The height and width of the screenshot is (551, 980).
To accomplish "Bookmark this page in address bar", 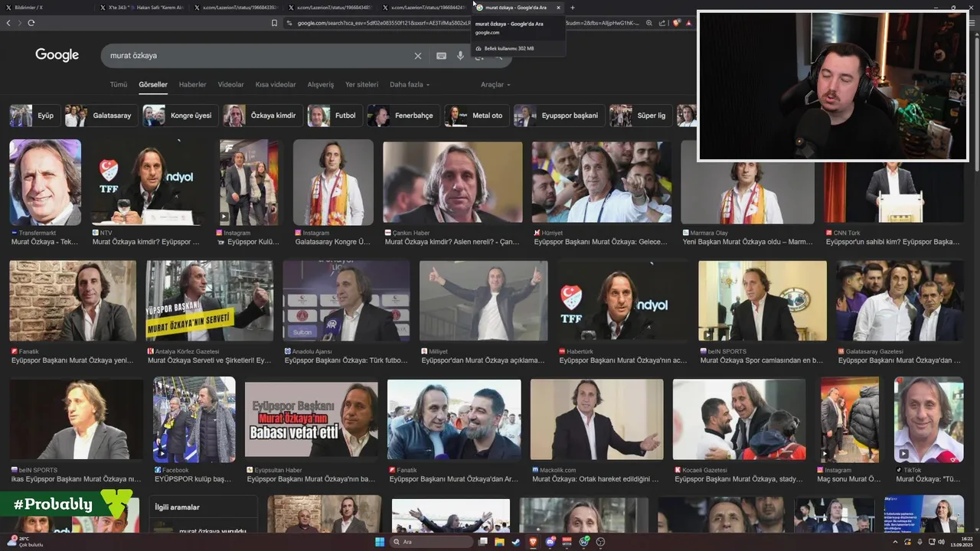I will click(274, 23).
